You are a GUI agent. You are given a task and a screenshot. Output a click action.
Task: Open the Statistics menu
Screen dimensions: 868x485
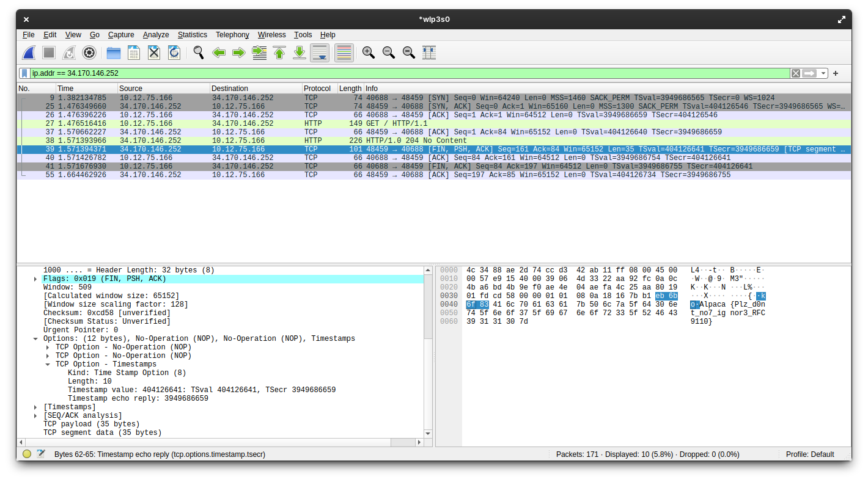pos(193,35)
